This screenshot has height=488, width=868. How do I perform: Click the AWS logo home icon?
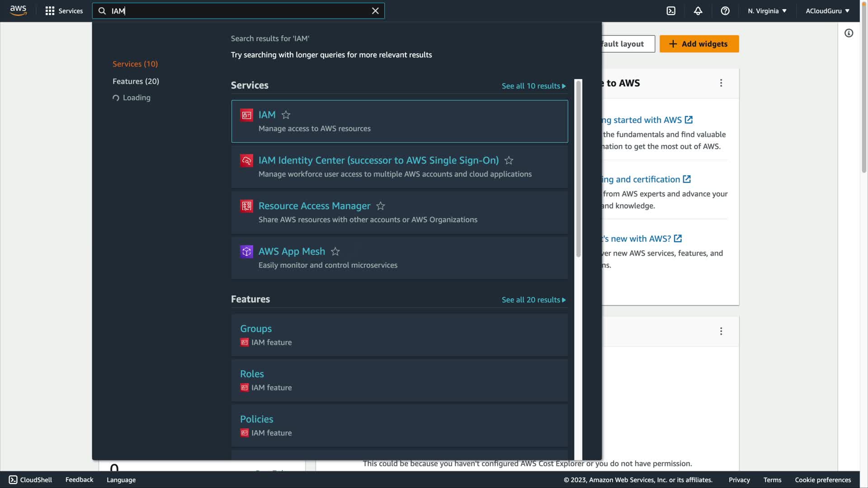coord(18,10)
